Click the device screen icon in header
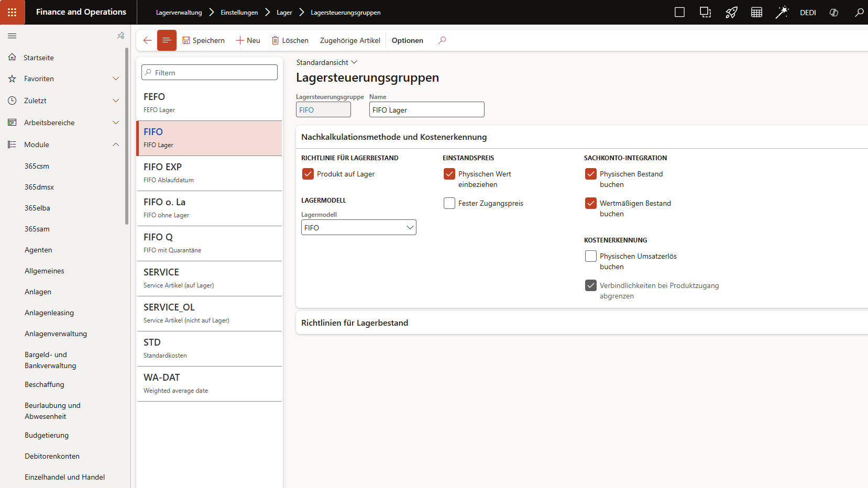Image resolution: width=868 pixels, height=488 pixels. 705,12
